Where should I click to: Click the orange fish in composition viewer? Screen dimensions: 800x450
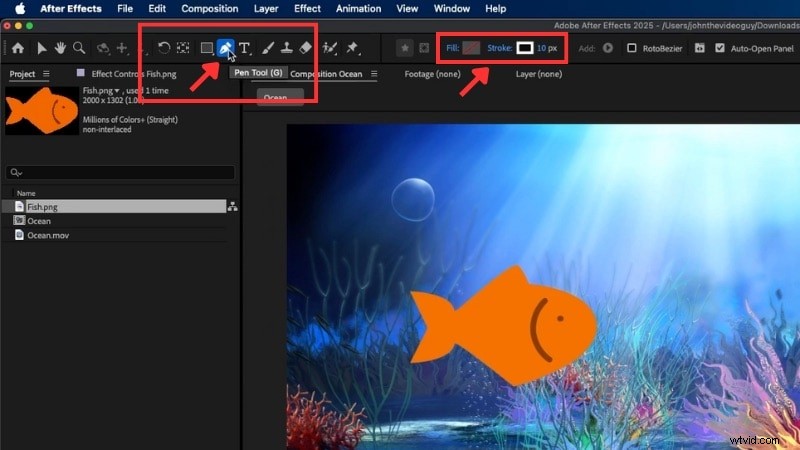click(x=504, y=326)
